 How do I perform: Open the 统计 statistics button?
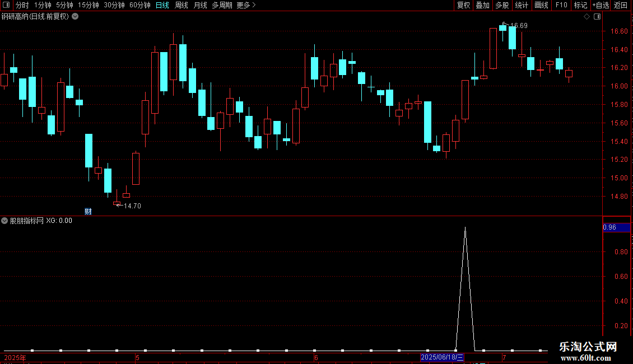[x=521, y=5]
